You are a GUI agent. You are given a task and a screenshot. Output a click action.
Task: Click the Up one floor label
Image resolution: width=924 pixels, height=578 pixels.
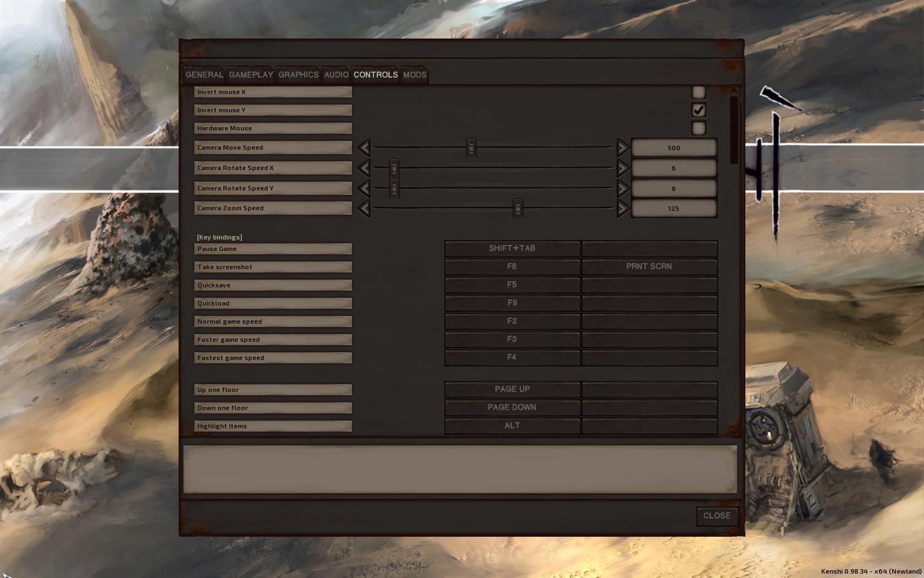tap(273, 390)
